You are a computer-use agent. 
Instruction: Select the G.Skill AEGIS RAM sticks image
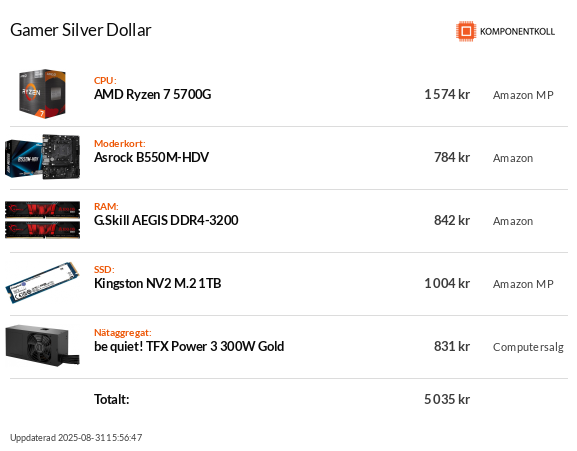point(42,220)
